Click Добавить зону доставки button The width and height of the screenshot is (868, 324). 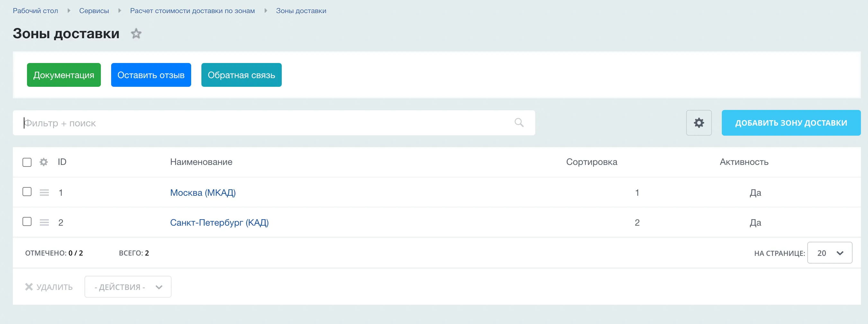click(x=791, y=123)
